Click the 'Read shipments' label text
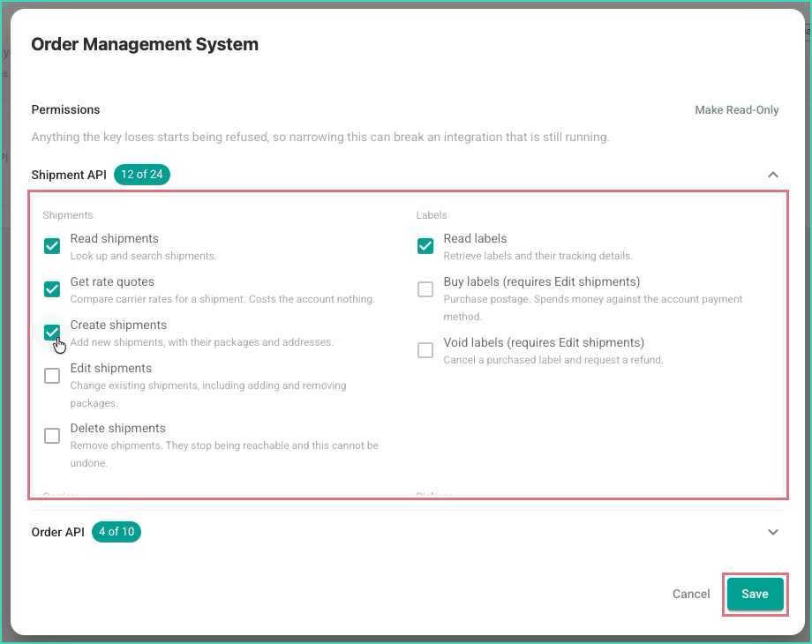This screenshot has height=644, width=812. coord(115,239)
